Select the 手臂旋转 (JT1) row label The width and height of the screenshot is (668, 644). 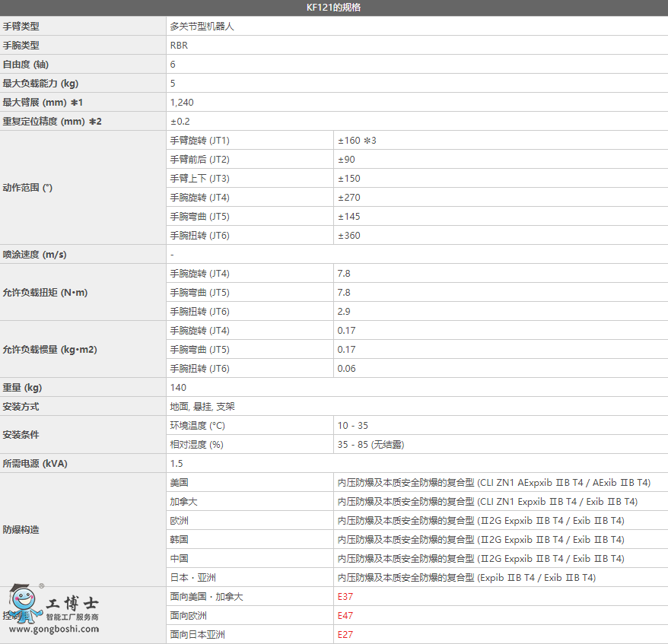[199, 141]
